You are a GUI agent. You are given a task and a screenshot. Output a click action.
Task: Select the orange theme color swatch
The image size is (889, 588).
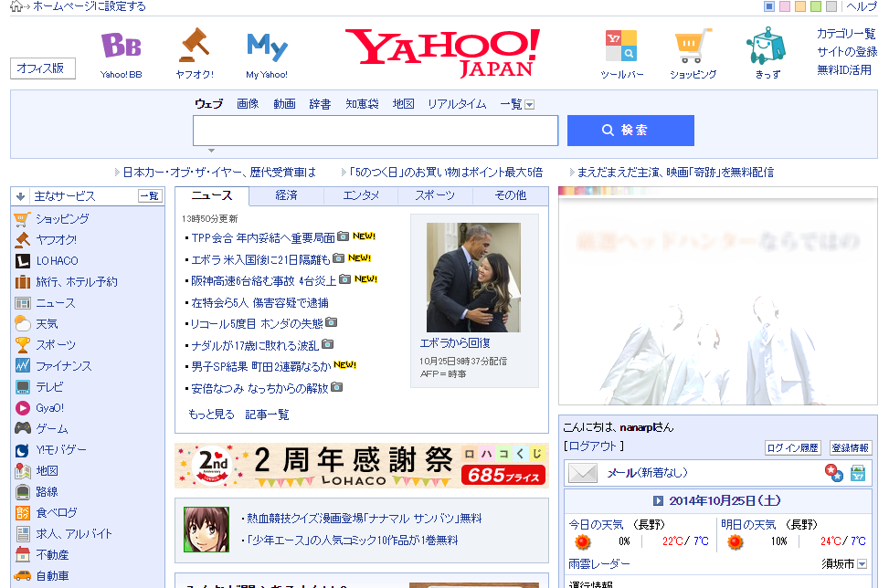[800, 6]
